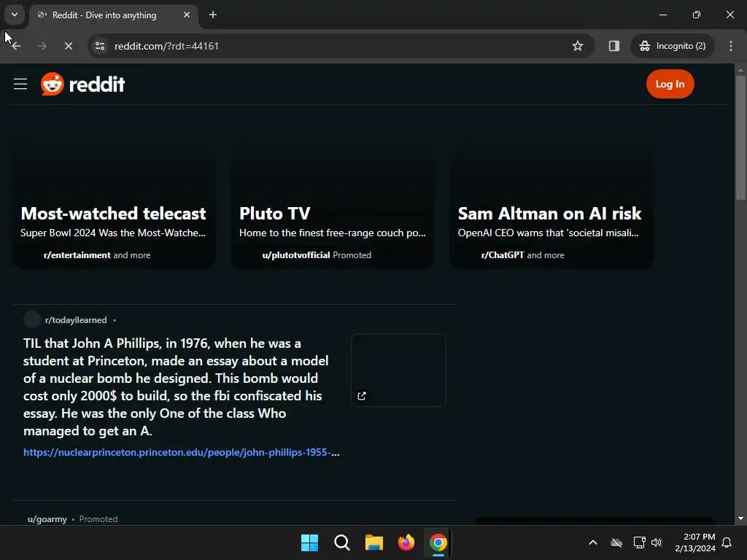Click the Chrome taskbar icon
The image size is (747, 560).
click(438, 542)
